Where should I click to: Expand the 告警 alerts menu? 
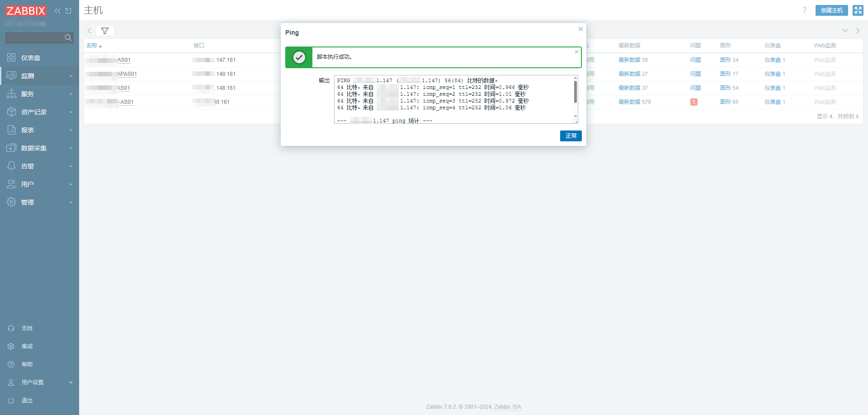(x=39, y=166)
